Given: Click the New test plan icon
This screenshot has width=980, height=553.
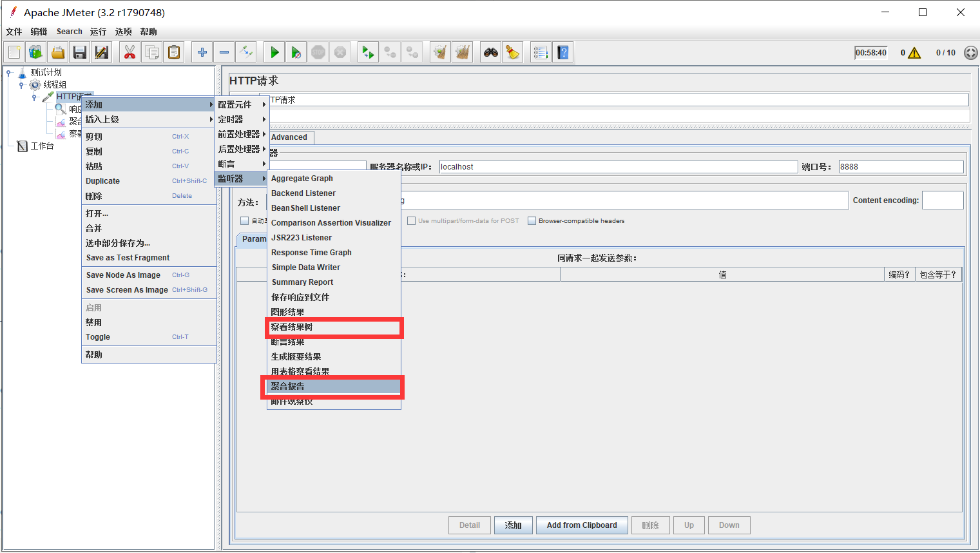Looking at the screenshot, I should coord(14,52).
